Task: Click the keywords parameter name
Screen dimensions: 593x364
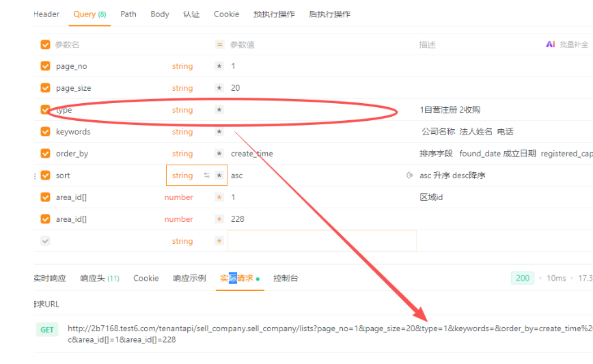Action: [x=73, y=132]
